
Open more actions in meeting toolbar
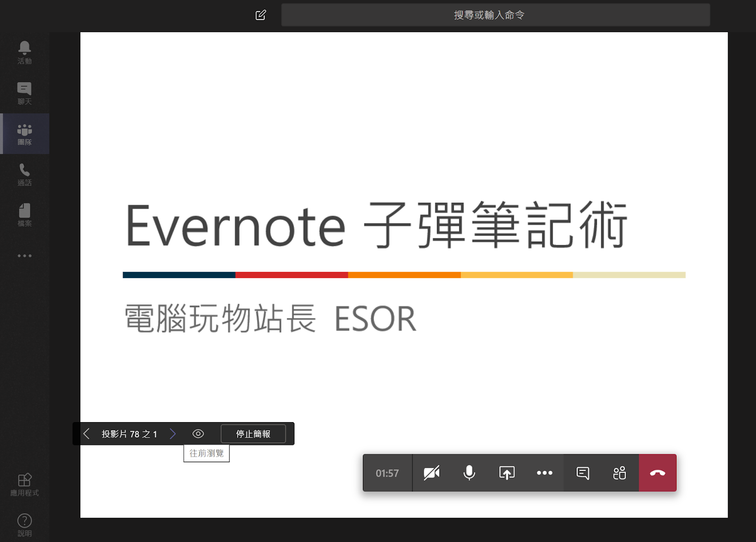coord(545,473)
